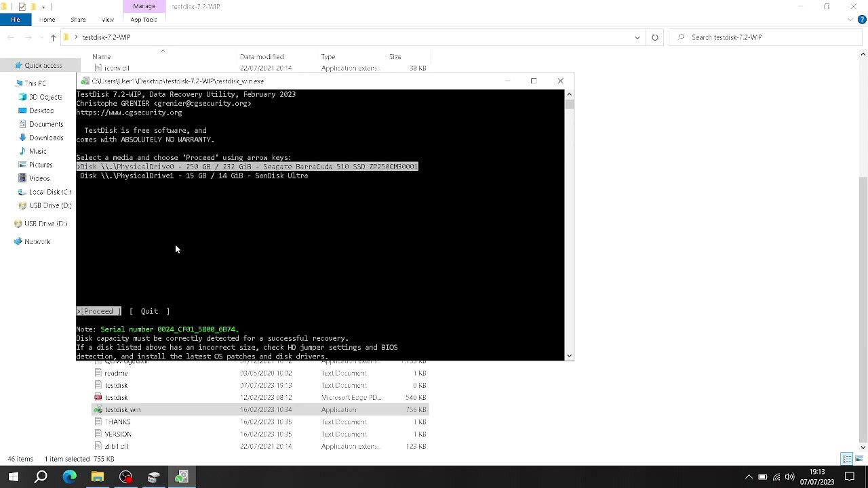Click the Properties quick access icon

pos(22,6)
